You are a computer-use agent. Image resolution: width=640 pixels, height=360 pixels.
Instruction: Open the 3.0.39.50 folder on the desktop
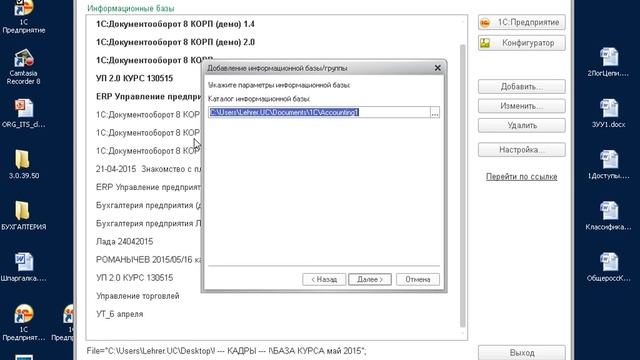tap(23, 164)
